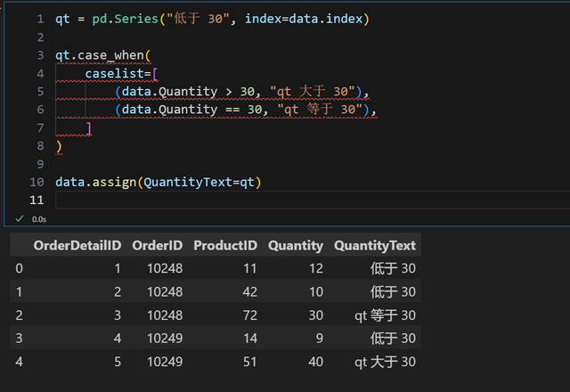This screenshot has width=570, height=392.
Task: Click the "qt 等于 30" cell in the table
Action: tap(384, 314)
